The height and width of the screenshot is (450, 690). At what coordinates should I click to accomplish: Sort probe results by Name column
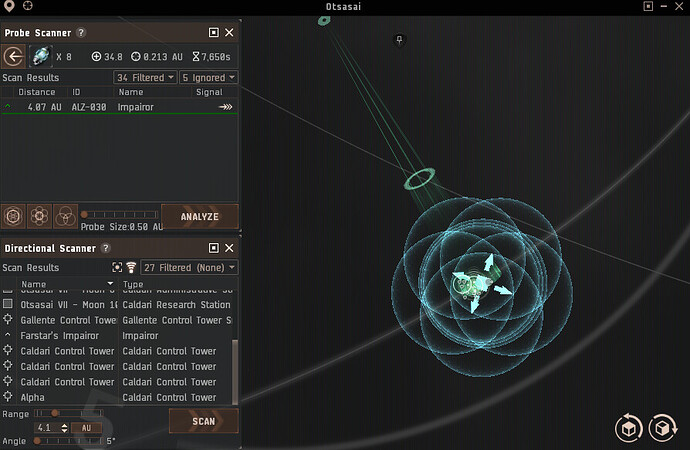click(131, 92)
